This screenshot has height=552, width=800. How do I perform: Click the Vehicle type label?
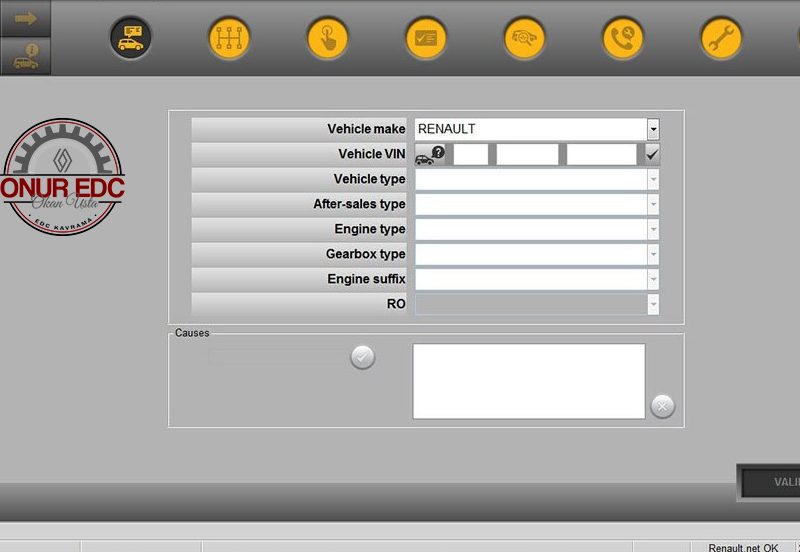pos(369,179)
